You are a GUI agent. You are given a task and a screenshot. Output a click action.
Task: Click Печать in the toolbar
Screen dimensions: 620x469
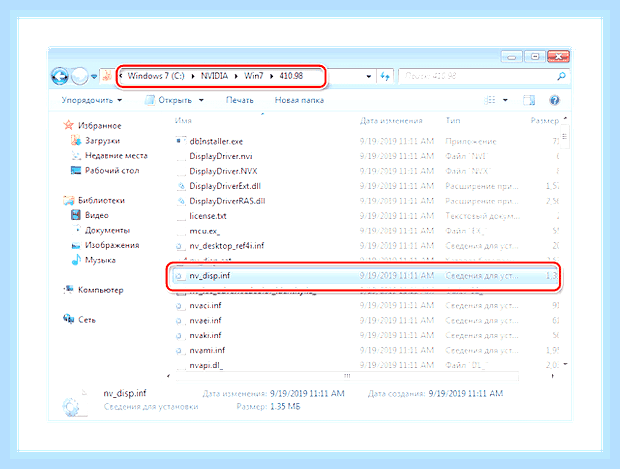pos(240,100)
